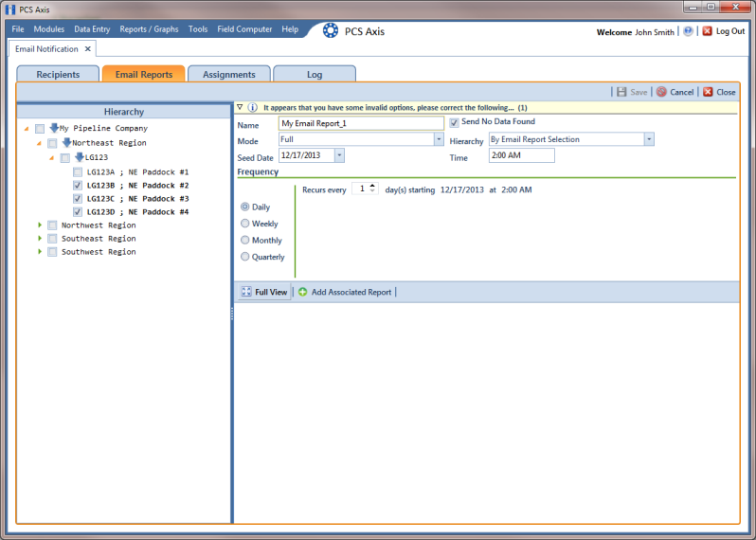This screenshot has width=756, height=540.
Task: Select the Quarterly frequency radio button
Action: (245, 257)
